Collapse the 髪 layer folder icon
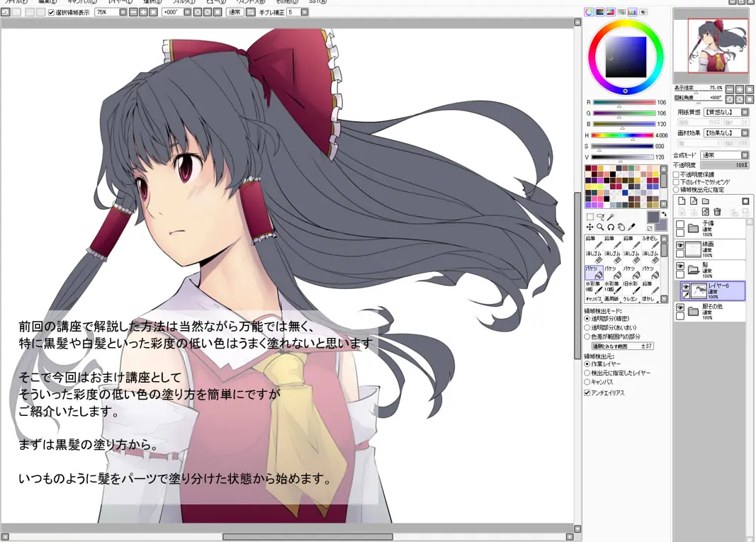The width and height of the screenshot is (756, 542). coord(694,269)
